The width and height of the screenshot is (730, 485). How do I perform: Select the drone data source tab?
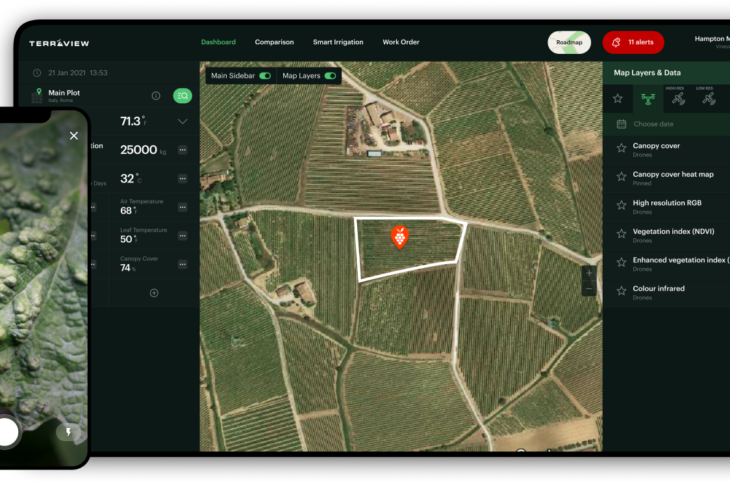[x=648, y=98]
